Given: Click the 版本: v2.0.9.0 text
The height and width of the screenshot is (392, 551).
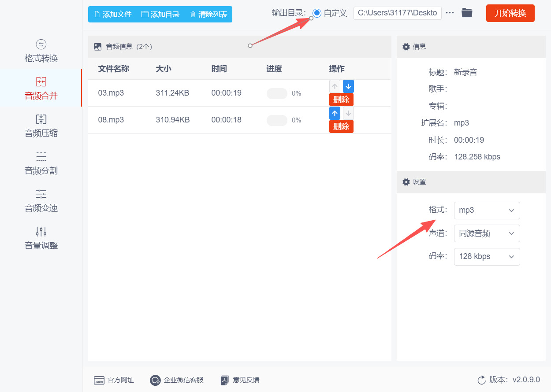Looking at the screenshot, I should 514,380.
